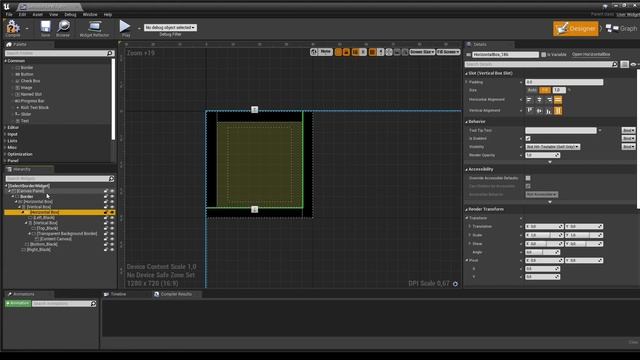The width and height of the screenshot is (640, 360).
Task: Select the Fill size button
Action: coord(545,90)
